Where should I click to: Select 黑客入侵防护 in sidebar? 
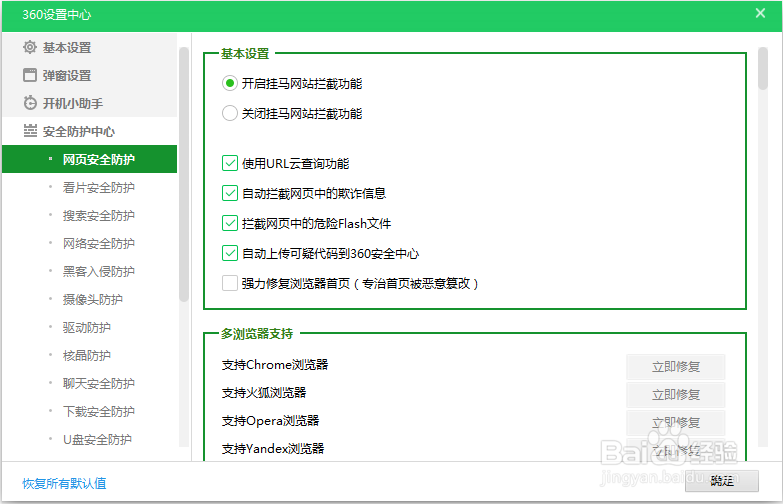point(99,271)
